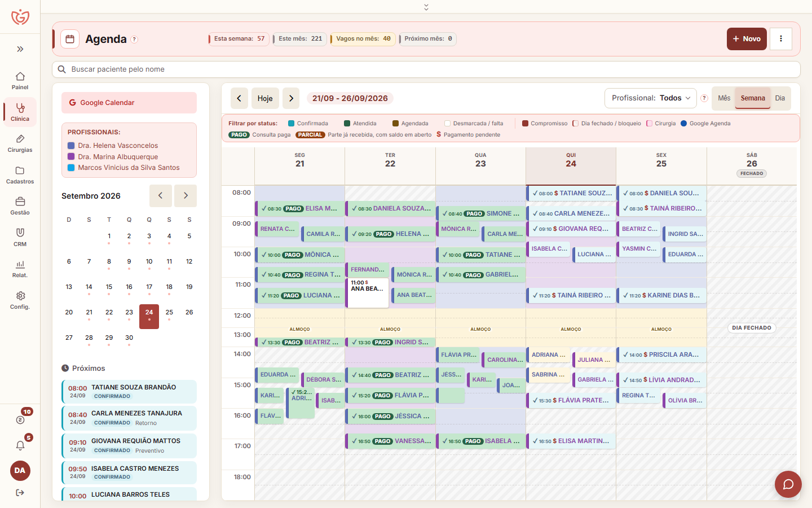812x508 pixels.
Task: Open notifications bell with badge 5
Action: [20, 445]
